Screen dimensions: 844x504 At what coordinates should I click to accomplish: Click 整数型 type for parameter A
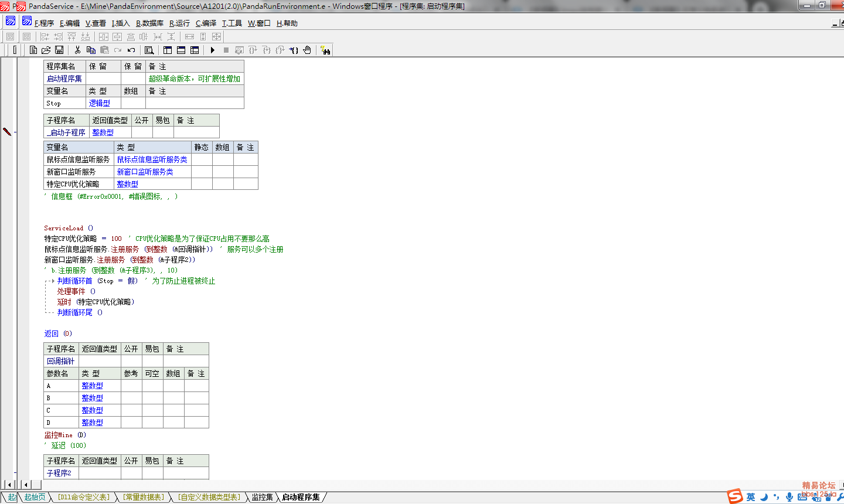(92, 386)
